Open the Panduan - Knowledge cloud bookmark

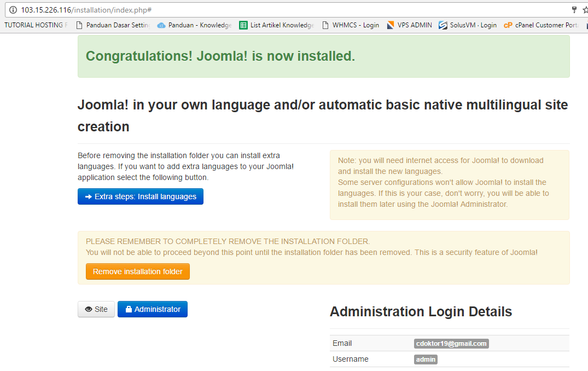pyautogui.click(x=194, y=25)
